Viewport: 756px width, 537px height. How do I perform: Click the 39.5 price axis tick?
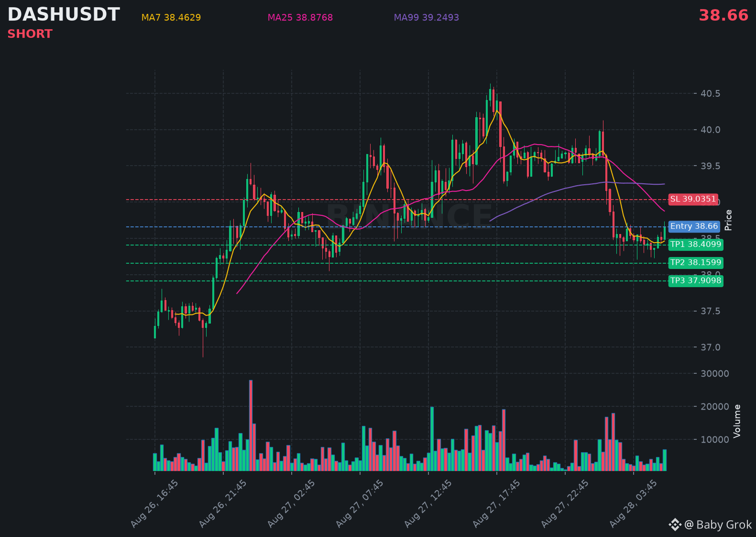[x=710, y=167]
